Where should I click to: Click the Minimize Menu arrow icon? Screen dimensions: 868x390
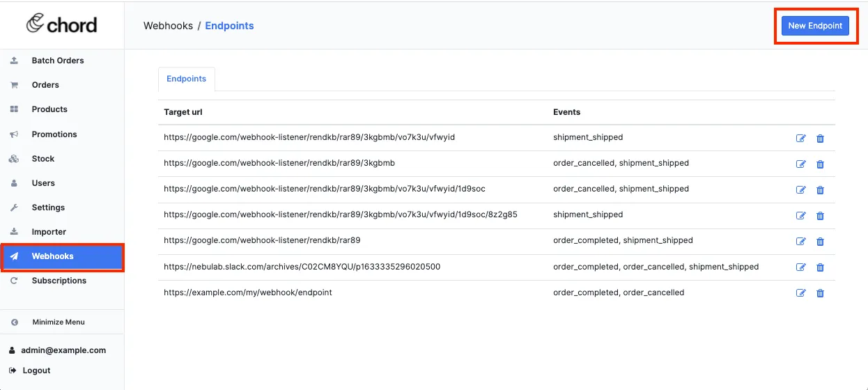(x=14, y=322)
